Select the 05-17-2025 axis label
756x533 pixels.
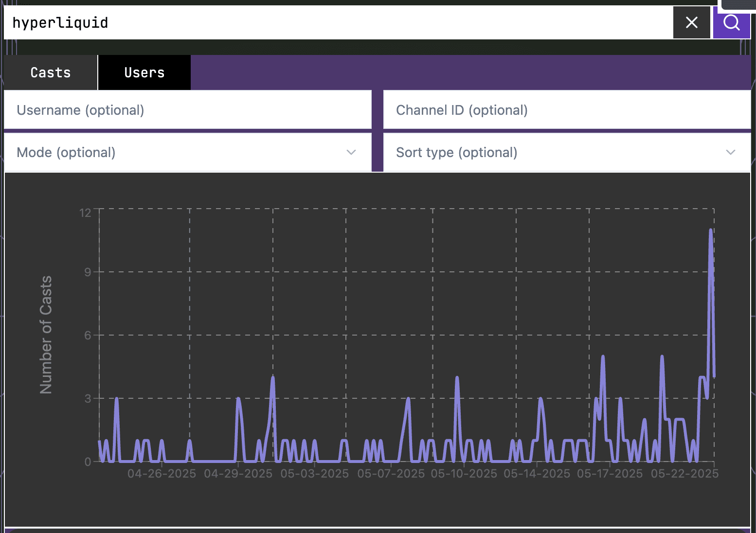tap(610, 474)
